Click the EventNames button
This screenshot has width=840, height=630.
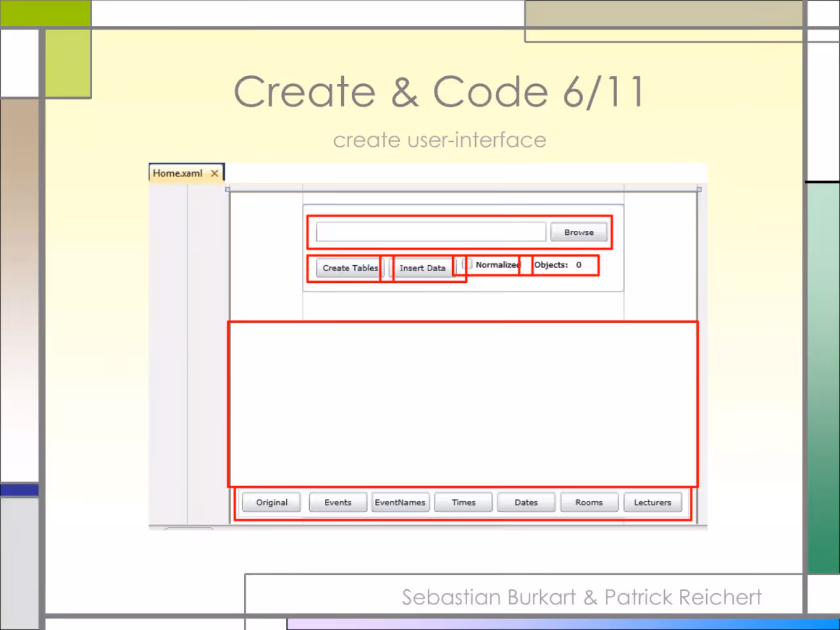point(400,502)
